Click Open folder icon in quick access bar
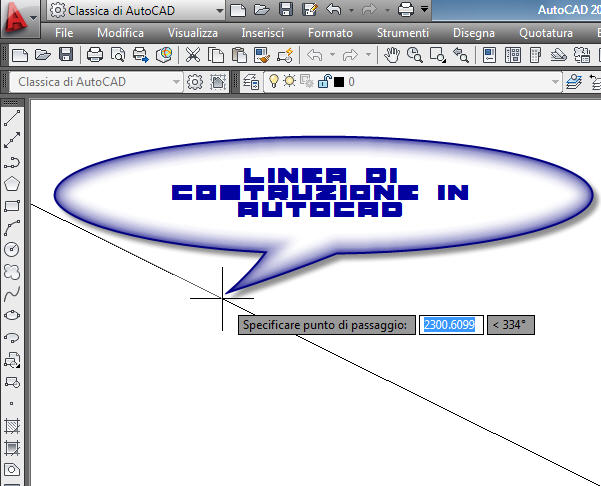Screen dimensions: 601x486 (x=262, y=10)
